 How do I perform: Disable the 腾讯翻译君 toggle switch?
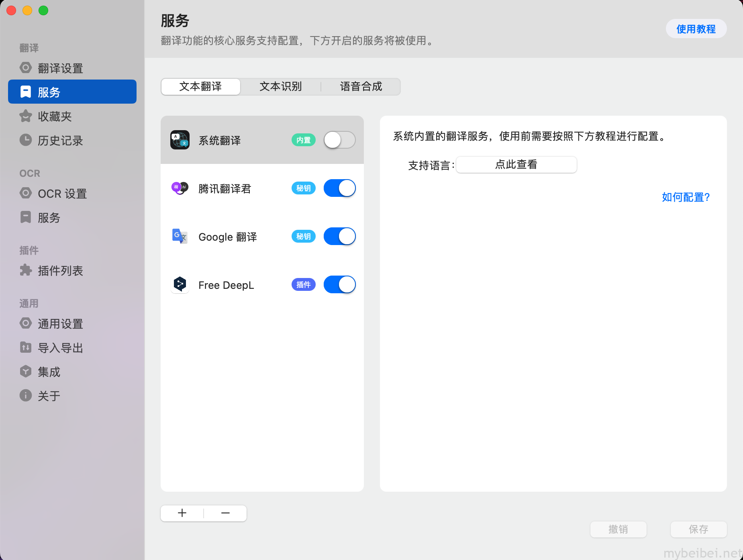click(x=340, y=188)
